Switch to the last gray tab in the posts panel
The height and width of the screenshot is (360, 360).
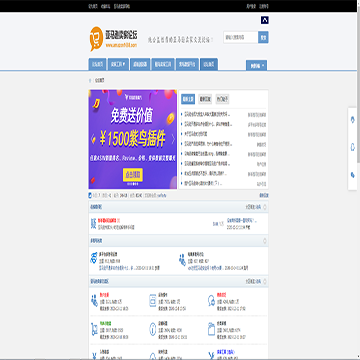(222, 99)
